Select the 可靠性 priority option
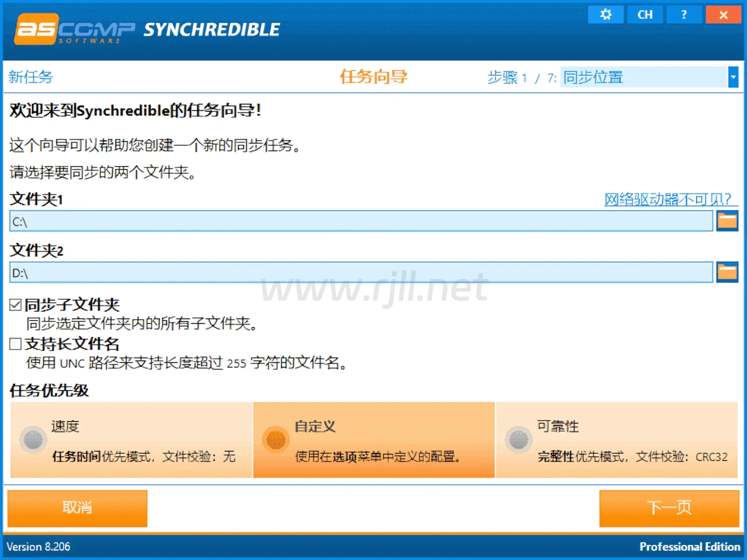This screenshot has height=560, width=747. (518, 439)
